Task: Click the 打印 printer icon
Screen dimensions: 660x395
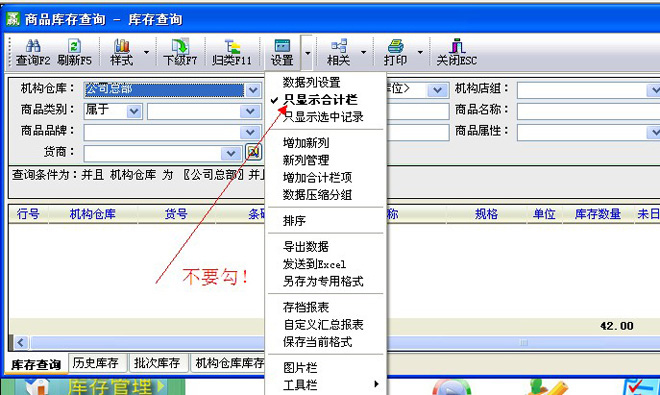Action: 395,45
